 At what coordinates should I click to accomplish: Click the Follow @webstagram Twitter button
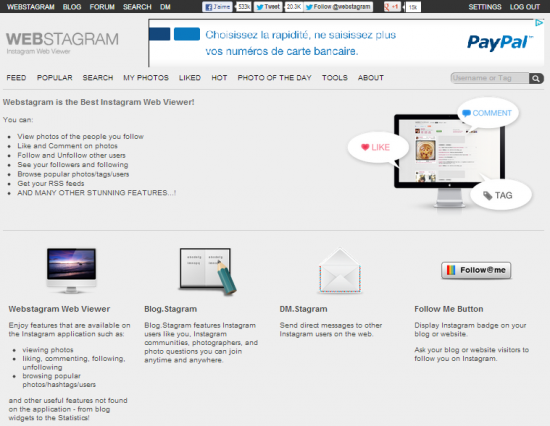pyautogui.click(x=338, y=7)
